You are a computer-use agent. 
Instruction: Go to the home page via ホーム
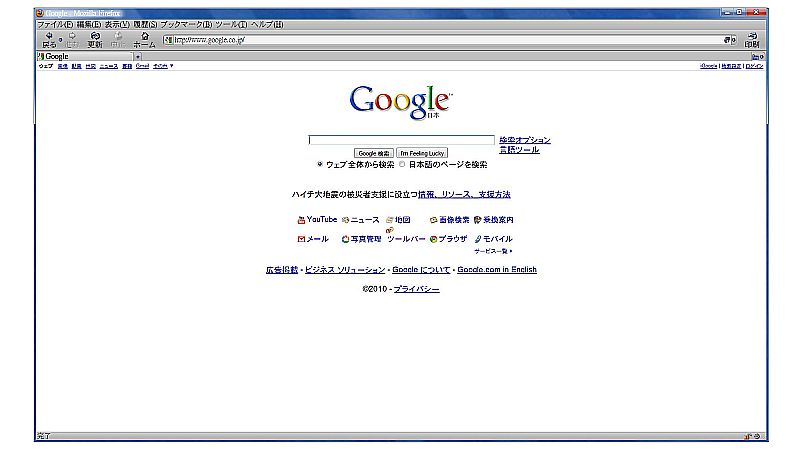tap(144, 39)
